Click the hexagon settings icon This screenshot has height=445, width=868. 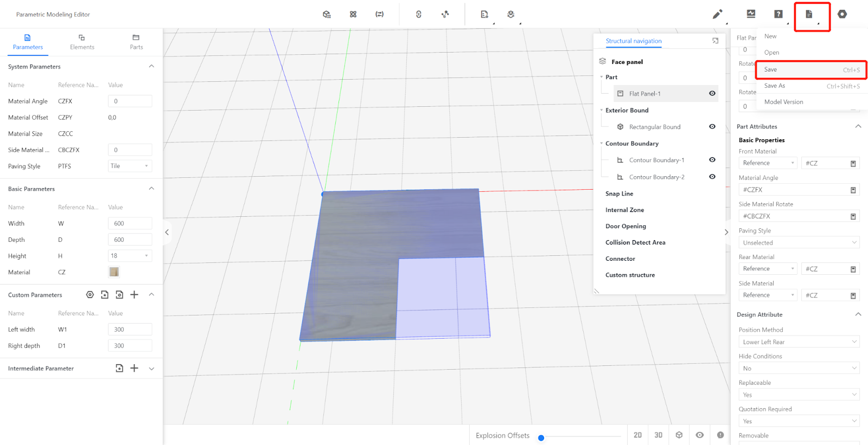[x=842, y=14]
